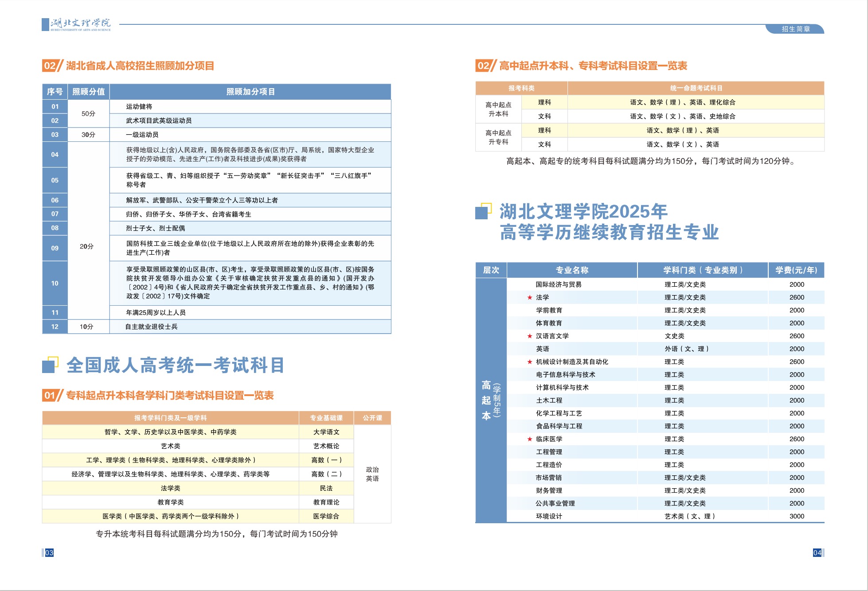Select the 国际经济与贸易 major

[x=559, y=284]
